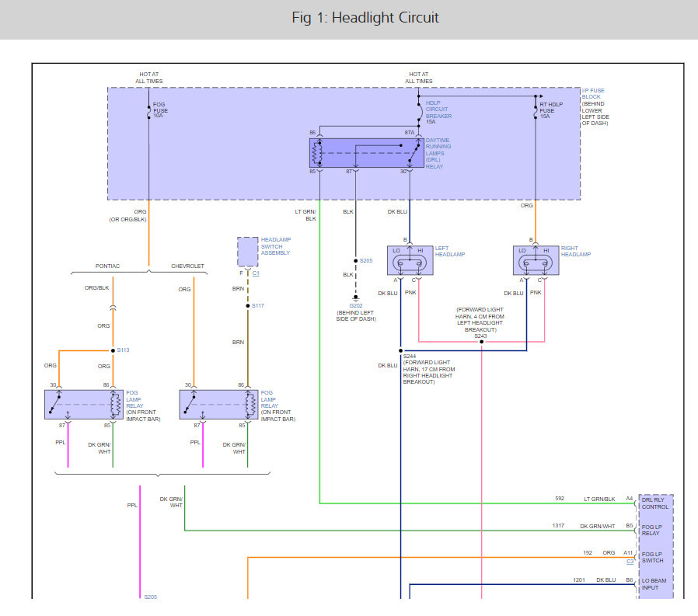The image size is (698, 616).
Task: Click the S205 label on the BLK wire
Action: [366, 261]
